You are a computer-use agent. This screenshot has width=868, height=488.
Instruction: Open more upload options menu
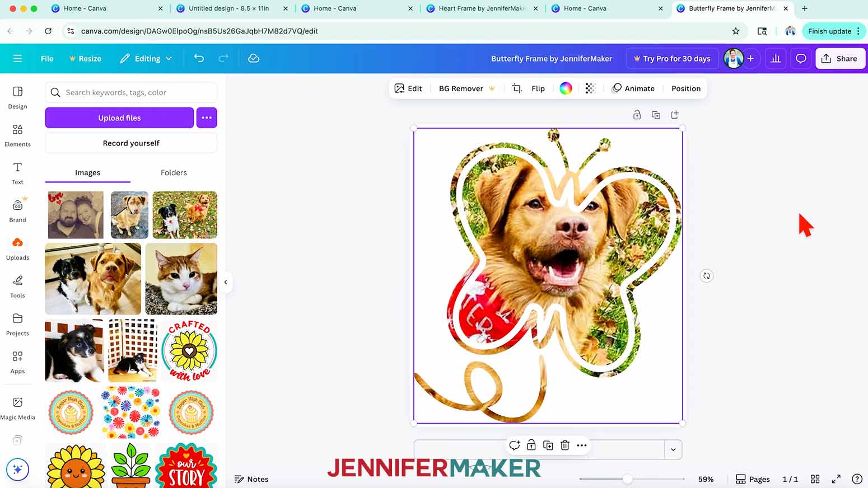pyautogui.click(x=207, y=118)
